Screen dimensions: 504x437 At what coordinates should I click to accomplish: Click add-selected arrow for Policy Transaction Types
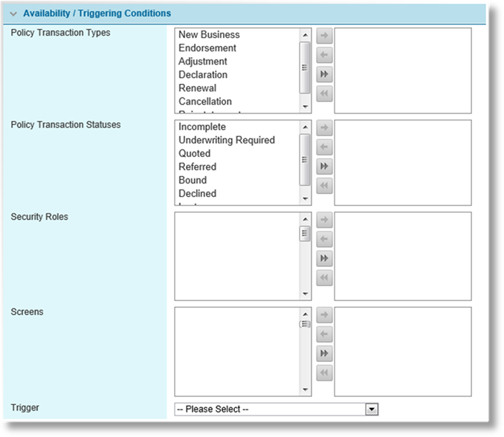pyautogui.click(x=324, y=36)
